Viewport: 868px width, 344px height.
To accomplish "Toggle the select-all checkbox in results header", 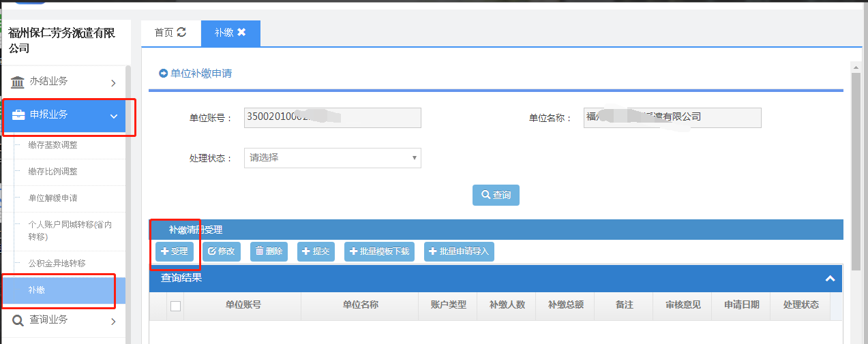I will [175, 306].
